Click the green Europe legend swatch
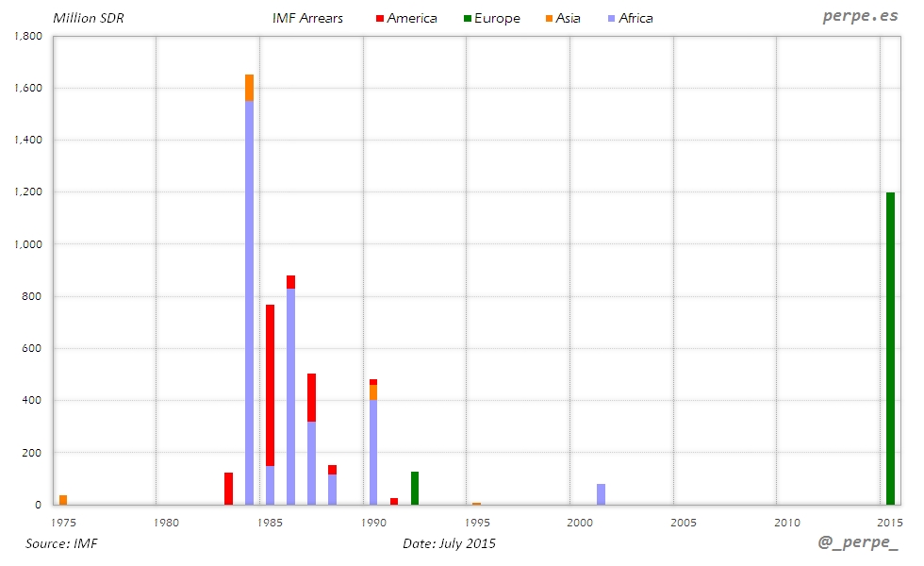 466,19
